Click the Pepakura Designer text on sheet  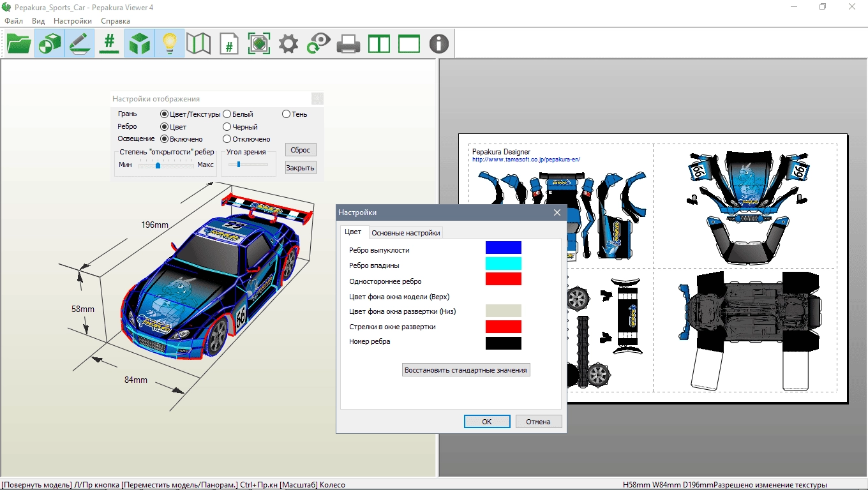pos(501,152)
